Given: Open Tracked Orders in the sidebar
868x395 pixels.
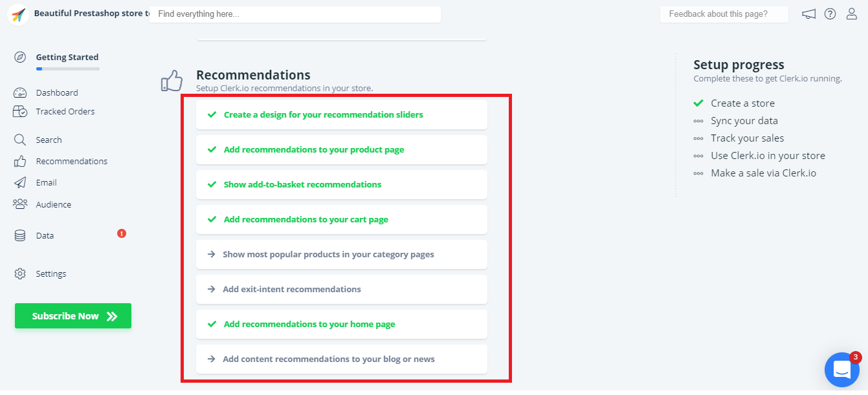Looking at the screenshot, I should pyautogui.click(x=65, y=111).
